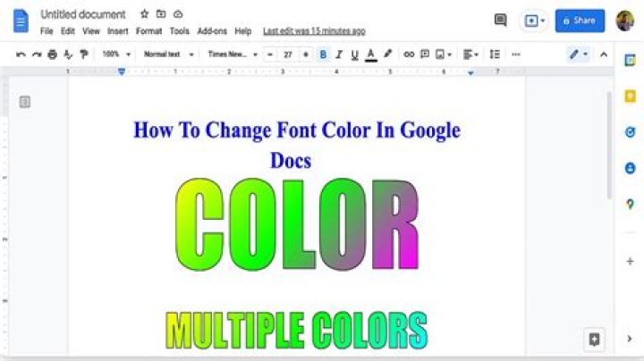Open the Times New font dropdown
The height and width of the screenshot is (361, 644).
pyautogui.click(x=233, y=55)
